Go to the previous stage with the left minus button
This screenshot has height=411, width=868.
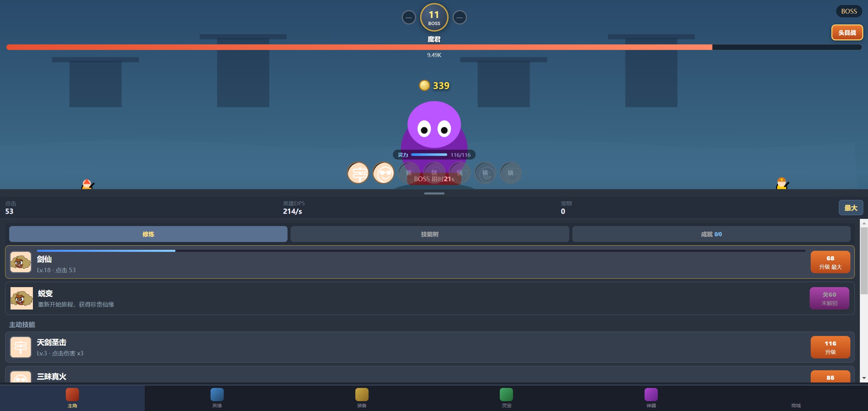tap(409, 17)
